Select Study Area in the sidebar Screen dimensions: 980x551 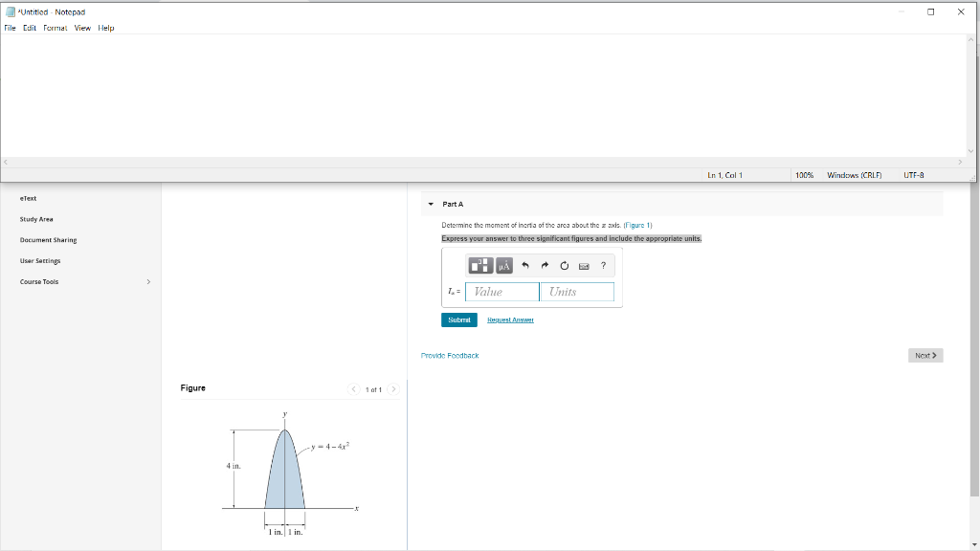click(36, 219)
